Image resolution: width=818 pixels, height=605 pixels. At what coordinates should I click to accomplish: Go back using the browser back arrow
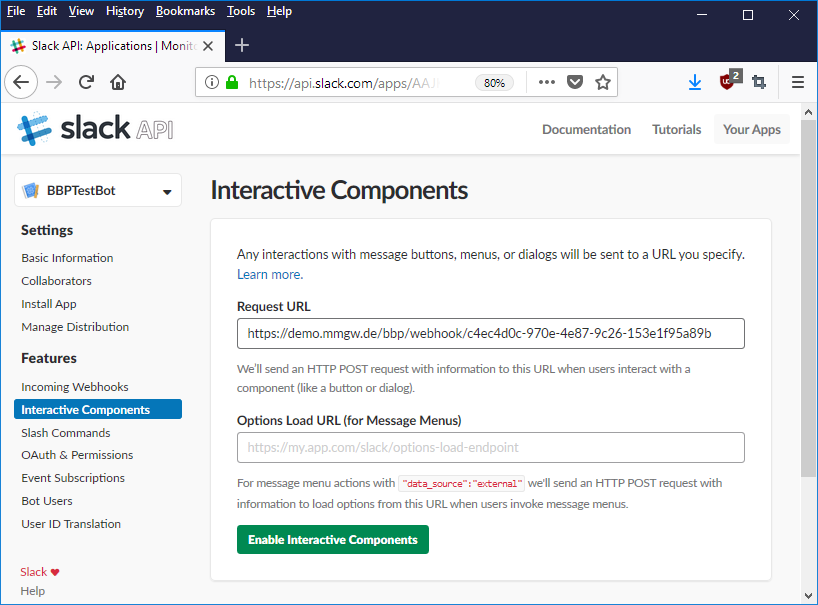(x=21, y=82)
